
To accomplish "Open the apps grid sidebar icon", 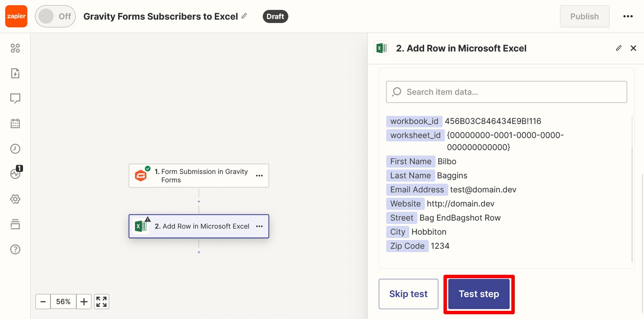I will 15,48.
